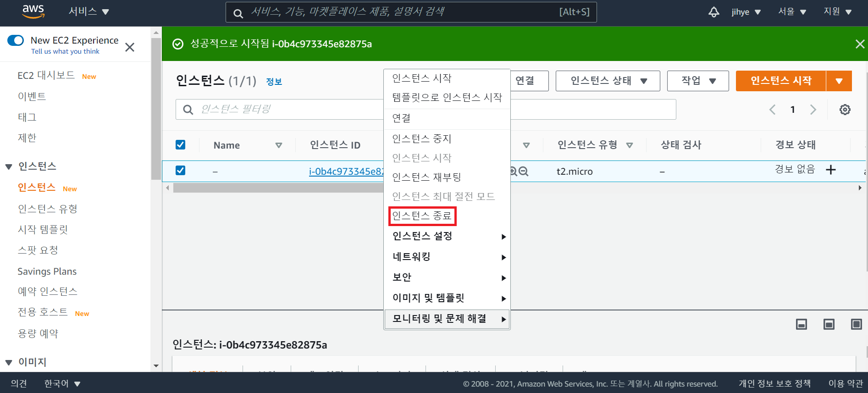This screenshot has width=868, height=393.
Task: Click the AWS logo
Action: click(x=33, y=11)
